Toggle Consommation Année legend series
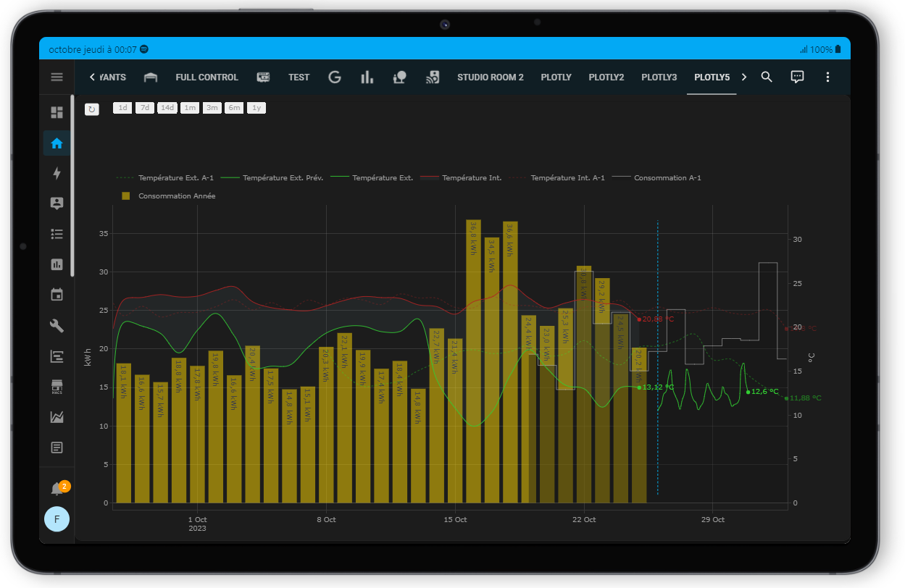The image size is (905, 588). tap(169, 196)
